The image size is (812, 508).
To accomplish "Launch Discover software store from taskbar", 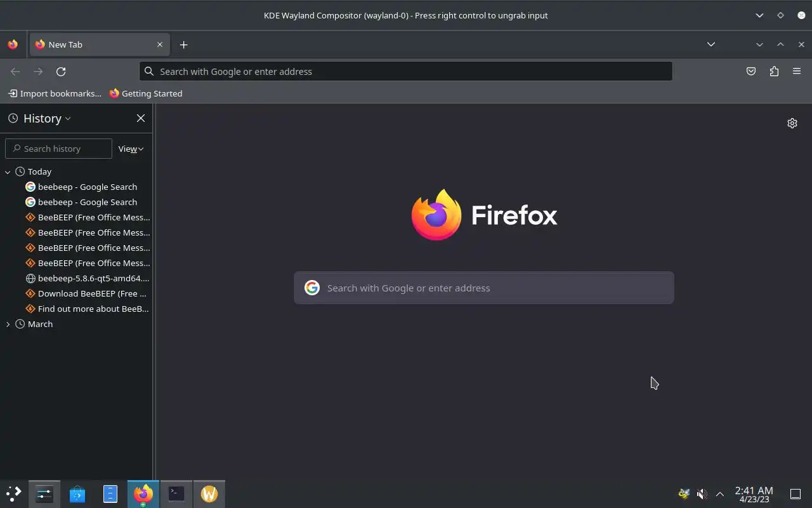I will tap(77, 493).
